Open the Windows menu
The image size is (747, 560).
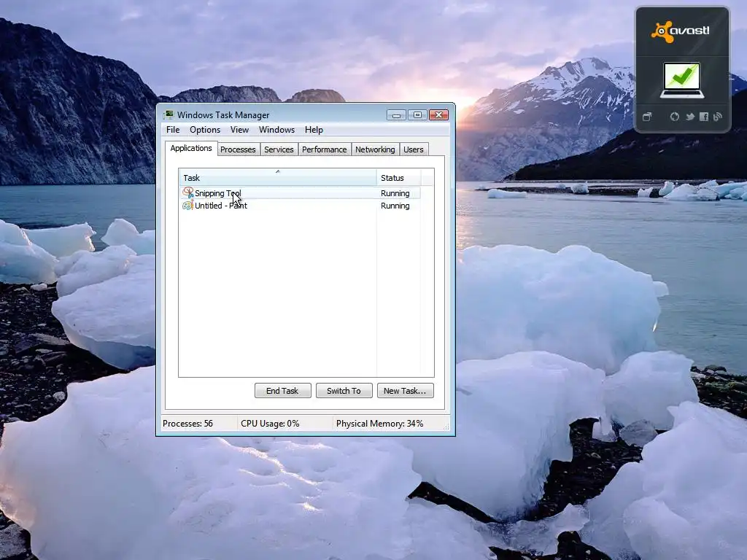[276, 130]
